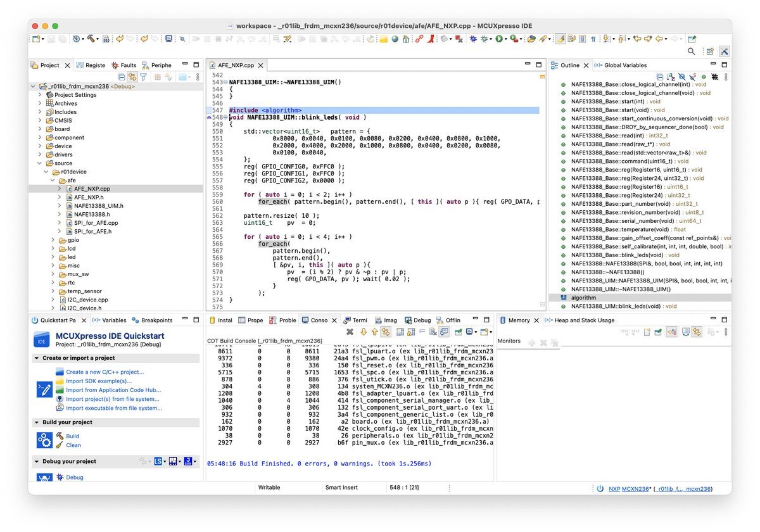Toggle the highlighted marker icon in main toolbar
The width and height of the screenshot is (760, 532).
[560, 39]
